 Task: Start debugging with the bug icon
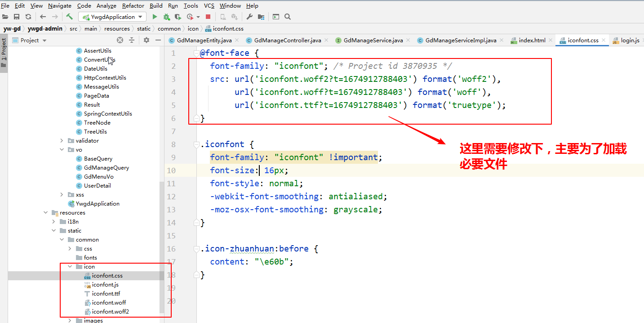[166, 17]
